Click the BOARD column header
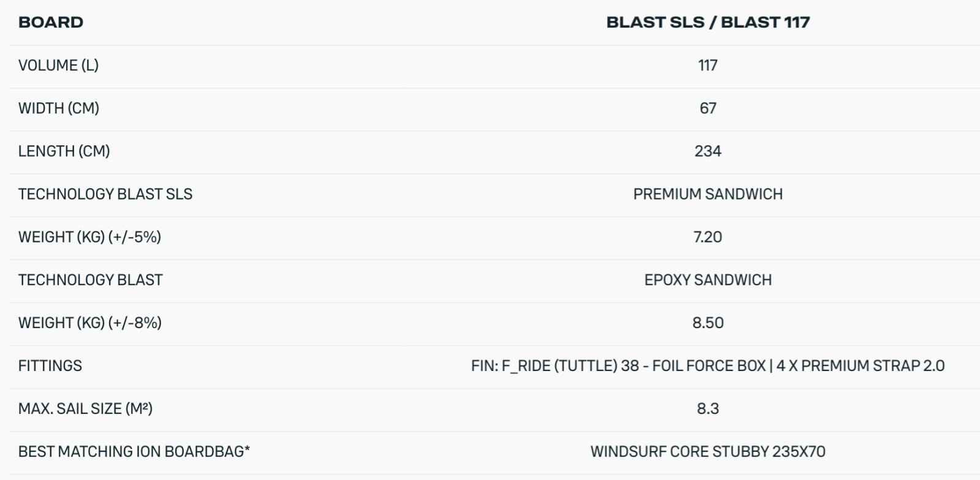Viewport: 980px width, 480px height. tap(51, 23)
